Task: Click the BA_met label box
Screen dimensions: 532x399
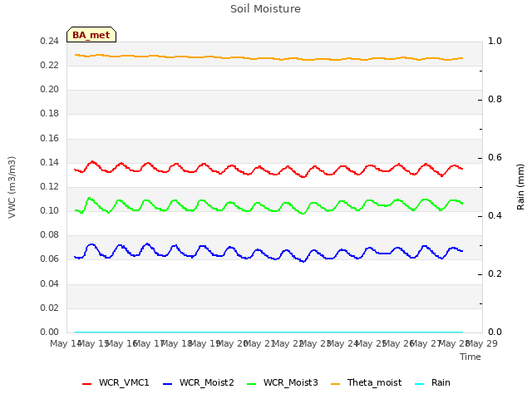Action: pos(91,35)
